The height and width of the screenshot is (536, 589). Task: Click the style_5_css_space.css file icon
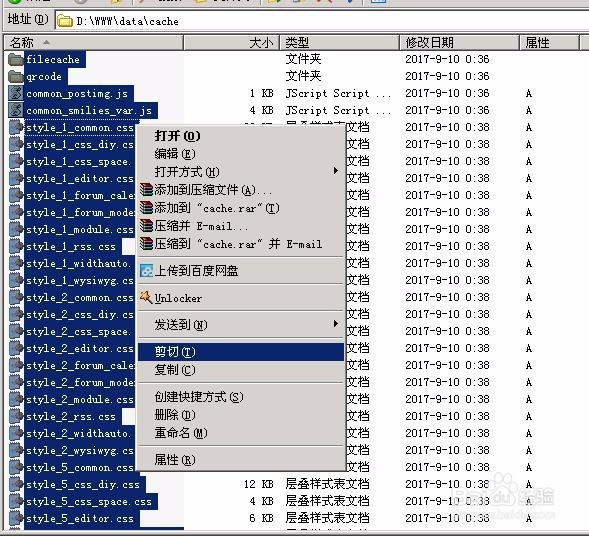click(x=16, y=501)
